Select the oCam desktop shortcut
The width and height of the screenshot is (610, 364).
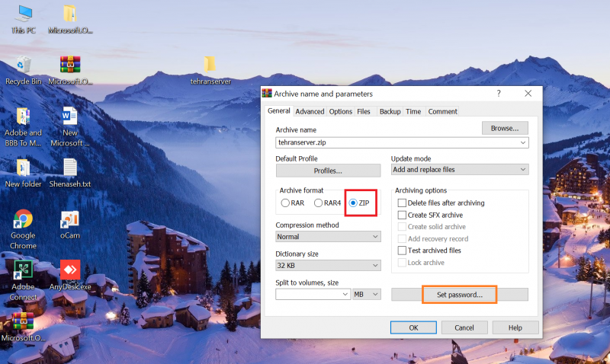click(70, 222)
